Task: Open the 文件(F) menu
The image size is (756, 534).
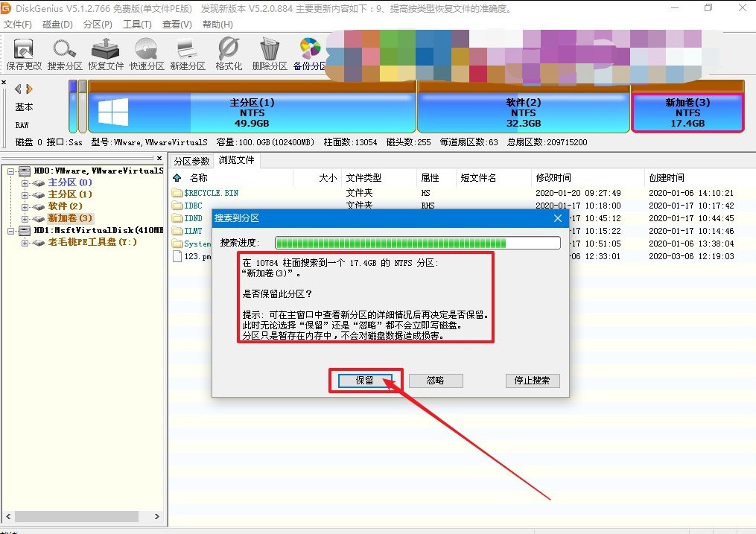Action: pos(18,25)
